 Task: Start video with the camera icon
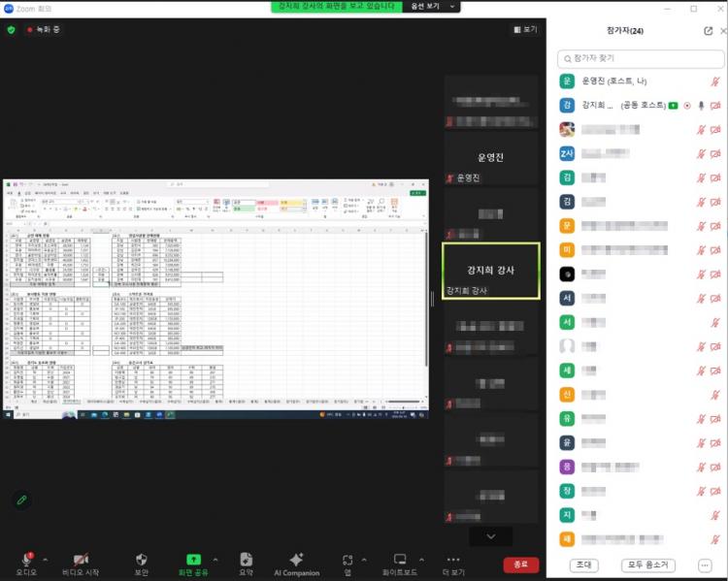[x=81, y=560]
